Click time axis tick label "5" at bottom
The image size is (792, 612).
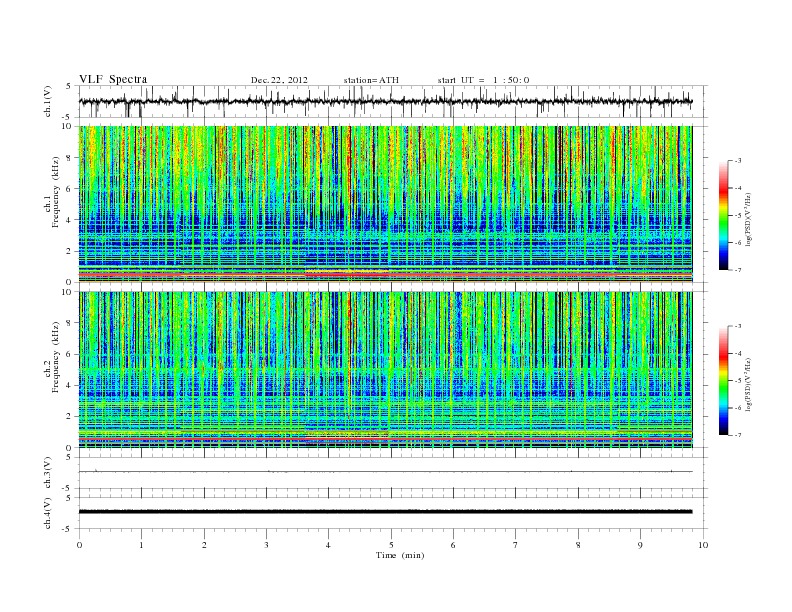391,545
